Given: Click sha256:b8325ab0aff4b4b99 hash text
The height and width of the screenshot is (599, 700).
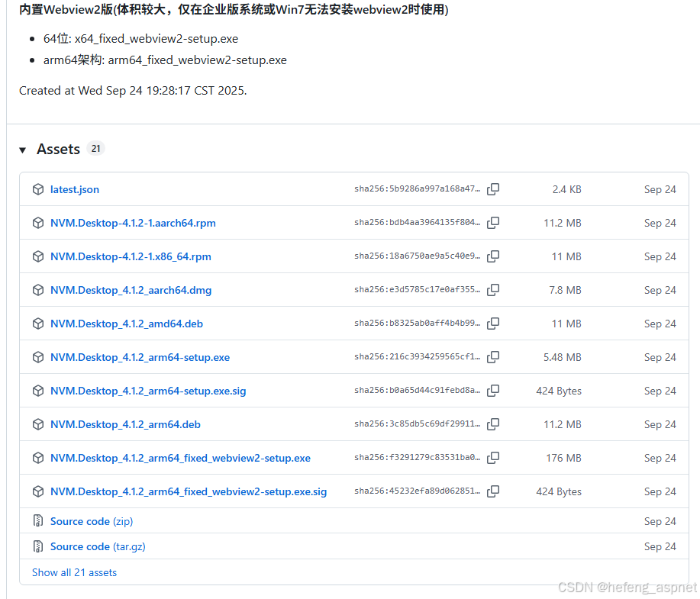Looking at the screenshot, I should click(x=418, y=324).
